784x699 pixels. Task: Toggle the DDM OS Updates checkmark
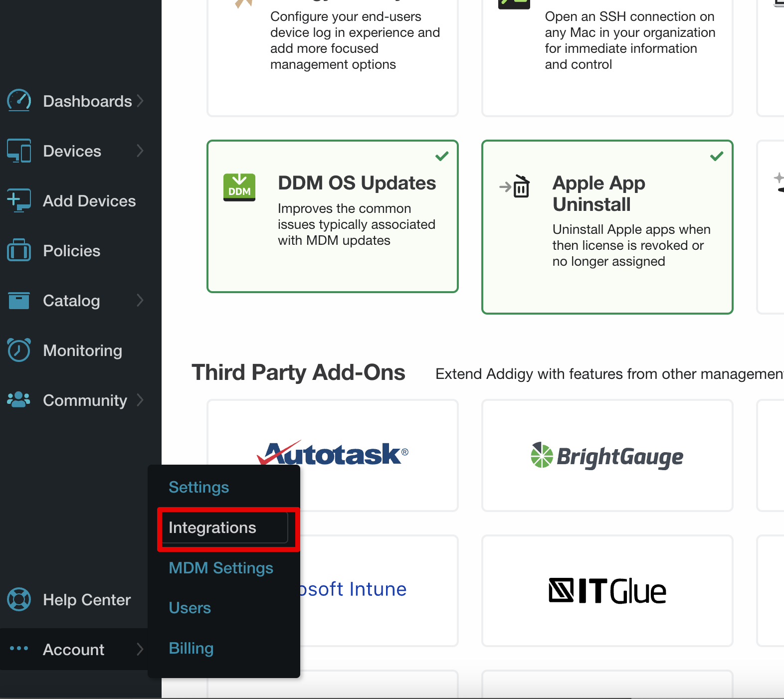pyautogui.click(x=442, y=157)
